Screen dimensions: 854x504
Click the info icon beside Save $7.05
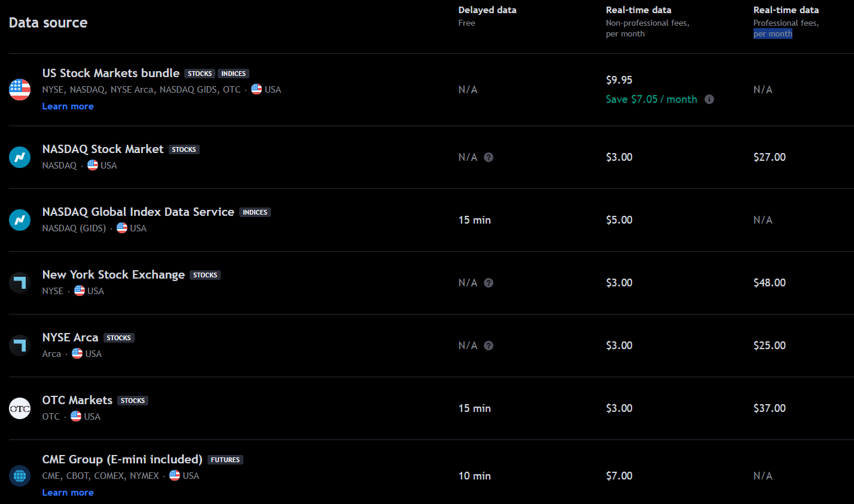[709, 99]
